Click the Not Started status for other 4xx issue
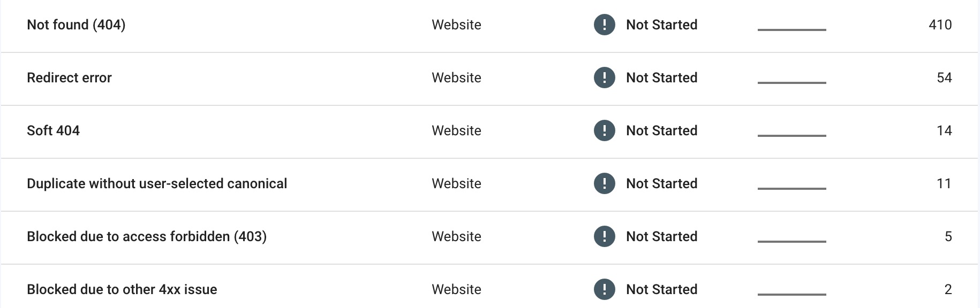Image resolution: width=980 pixels, height=308 pixels. [x=662, y=289]
